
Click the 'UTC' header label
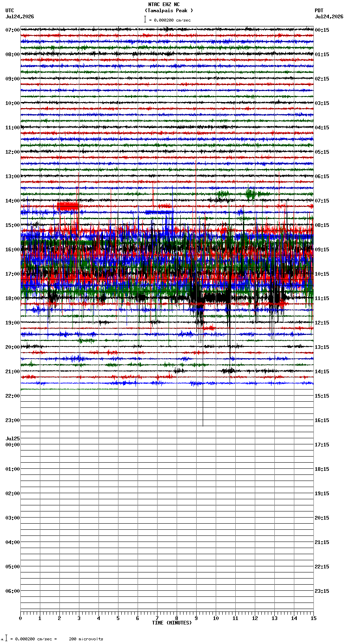pyautogui.click(x=10, y=11)
